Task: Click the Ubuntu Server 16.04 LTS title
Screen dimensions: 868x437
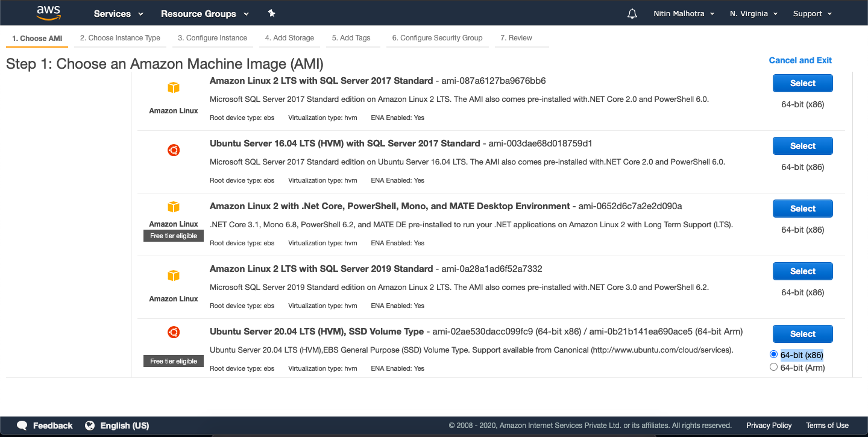Action: [x=345, y=143]
